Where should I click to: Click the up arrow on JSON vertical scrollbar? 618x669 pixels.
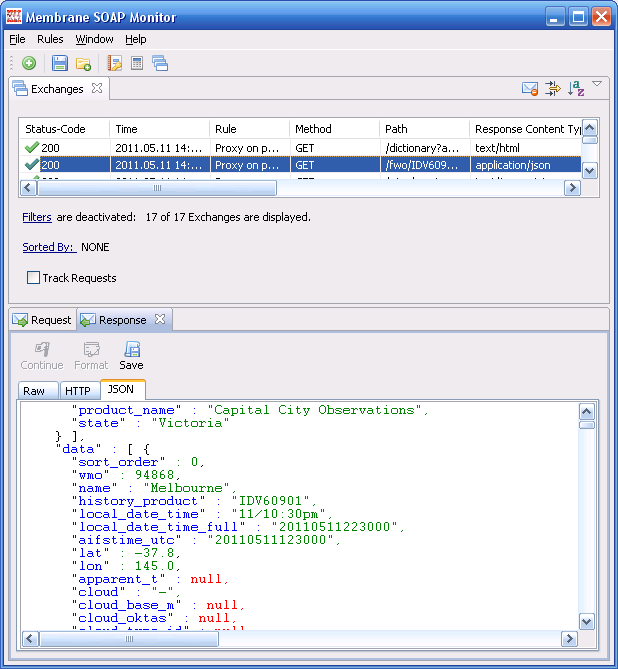point(586,412)
